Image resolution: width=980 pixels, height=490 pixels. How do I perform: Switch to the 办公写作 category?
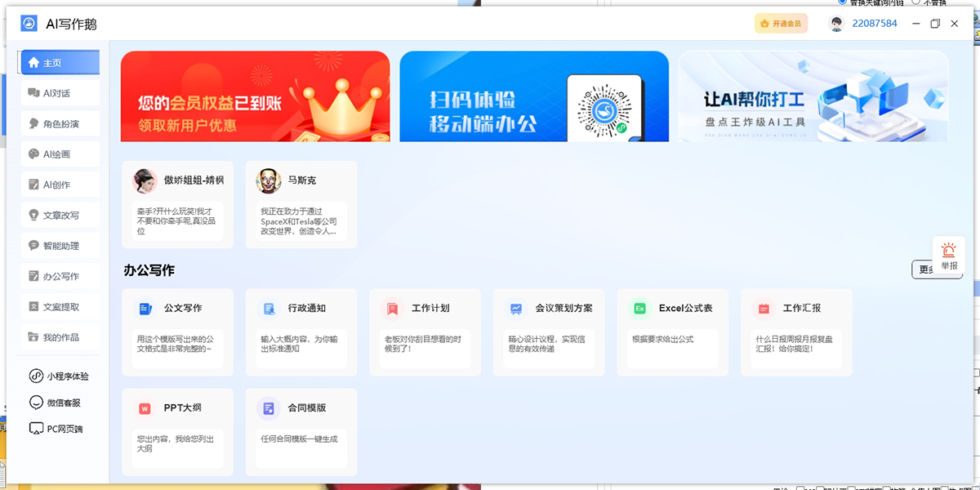(60, 275)
